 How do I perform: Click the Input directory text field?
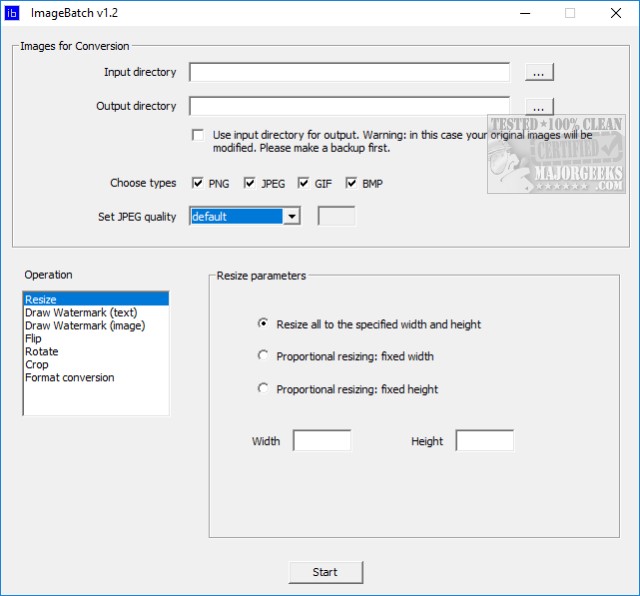[x=349, y=72]
